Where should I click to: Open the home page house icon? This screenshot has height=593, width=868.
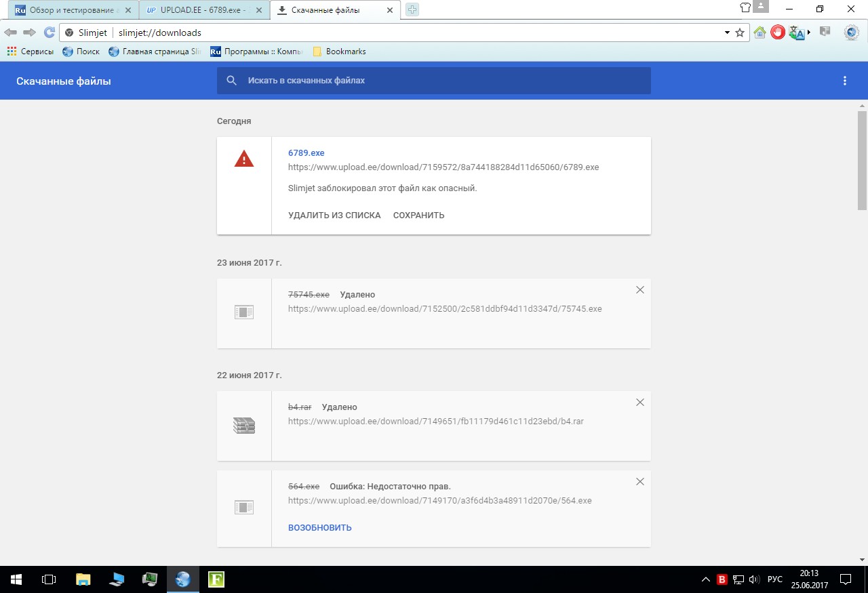(x=759, y=32)
